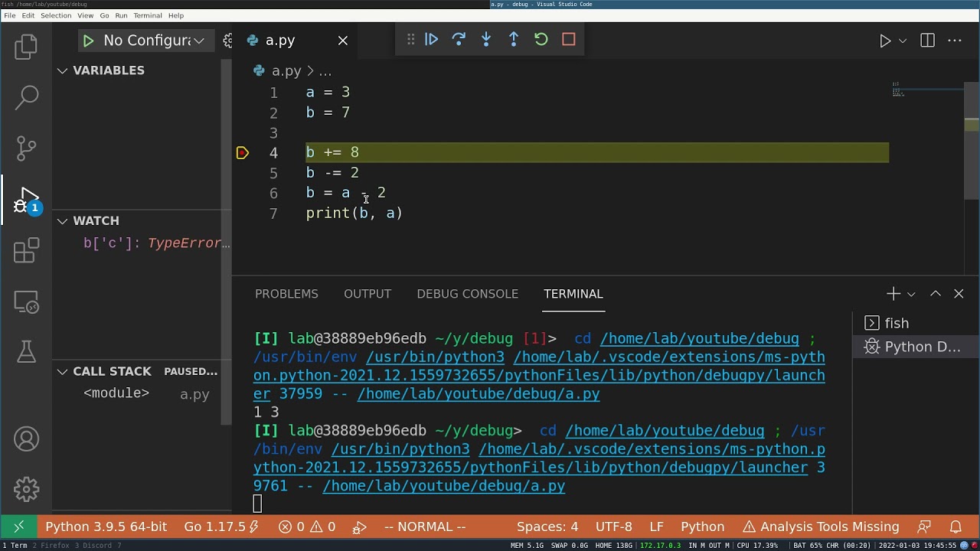Open Remote Explorer view
This screenshot has width=980, height=551.
pyautogui.click(x=26, y=302)
